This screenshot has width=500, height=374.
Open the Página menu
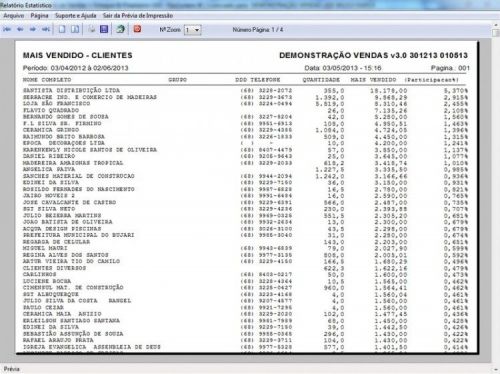point(39,16)
